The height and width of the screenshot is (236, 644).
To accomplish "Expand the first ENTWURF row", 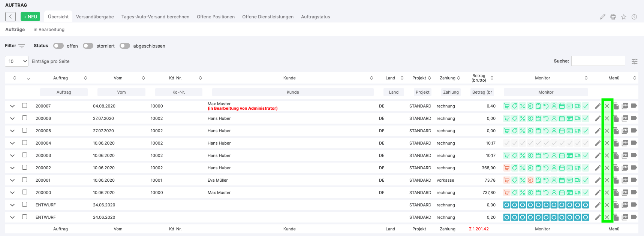I will tap(12, 205).
